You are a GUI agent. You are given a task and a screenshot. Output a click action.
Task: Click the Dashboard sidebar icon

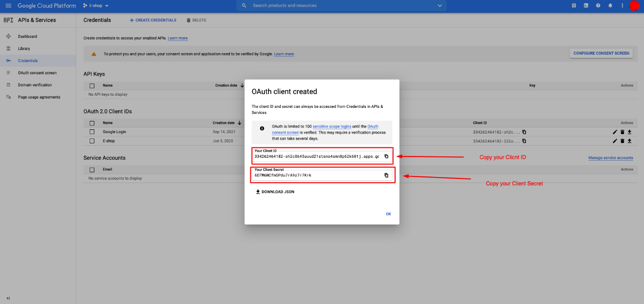pos(8,36)
